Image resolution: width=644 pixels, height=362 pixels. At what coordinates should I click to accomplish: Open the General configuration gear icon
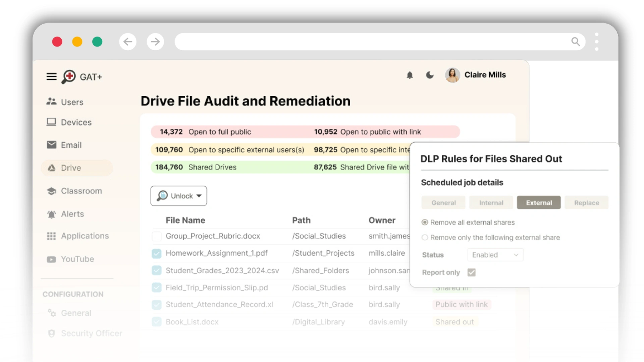click(51, 313)
